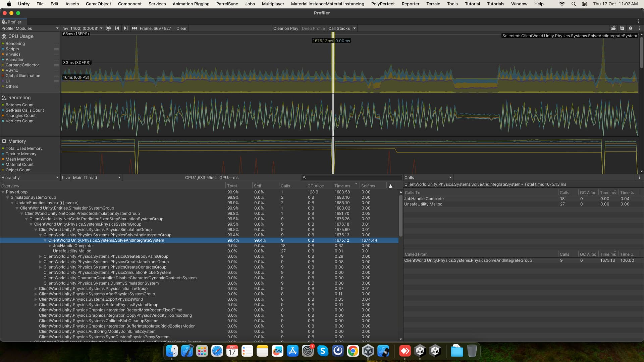This screenshot has width=644, height=362.
Task: Toggle the Call Stacks option
Action: pos(339,28)
